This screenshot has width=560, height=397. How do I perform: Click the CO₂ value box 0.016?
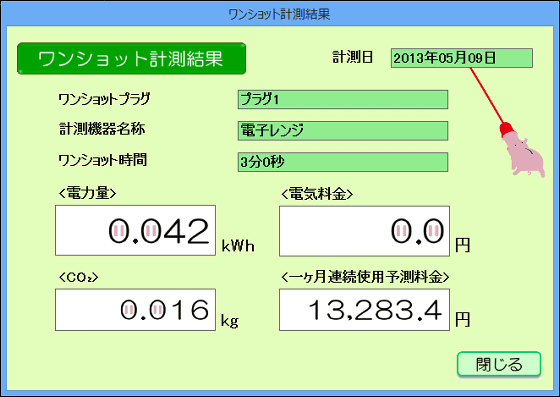(135, 310)
